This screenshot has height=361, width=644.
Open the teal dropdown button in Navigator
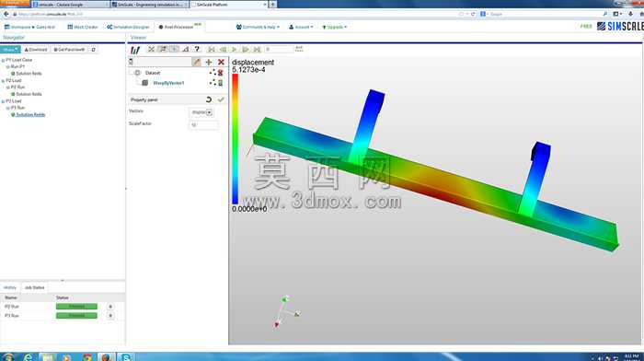point(10,50)
